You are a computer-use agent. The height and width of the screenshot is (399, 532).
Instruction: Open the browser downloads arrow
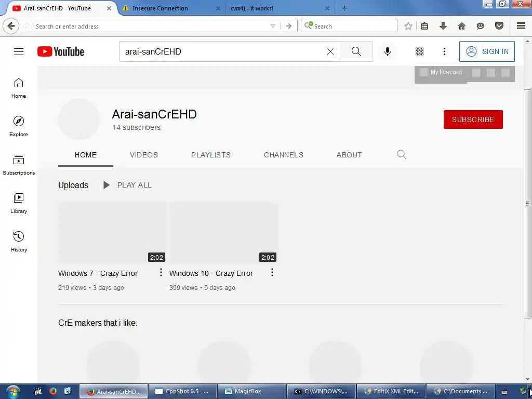point(443,26)
